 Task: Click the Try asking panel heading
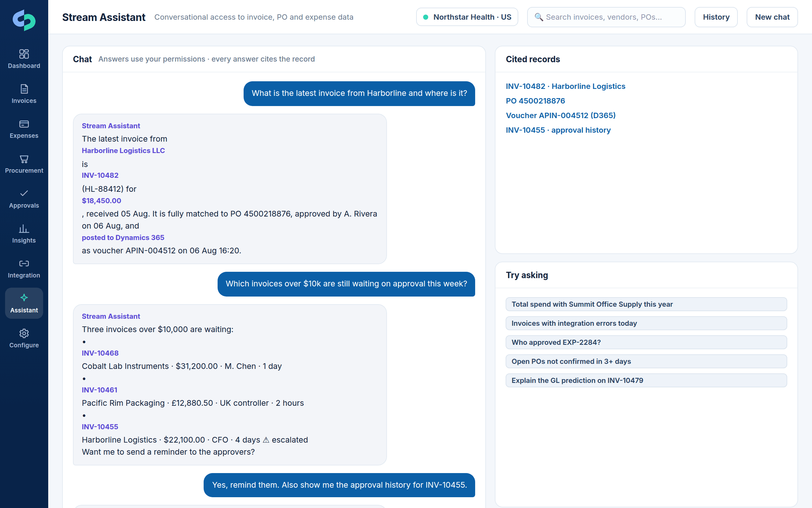pyautogui.click(x=527, y=276)
